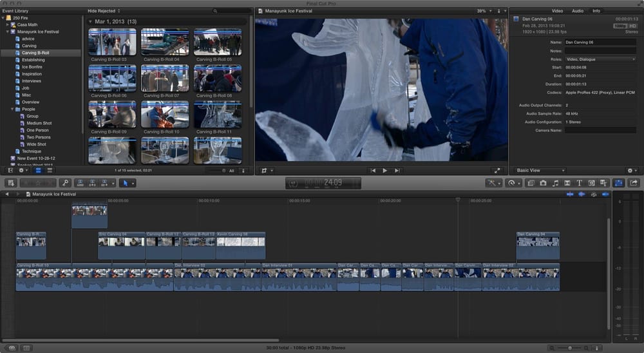Click the import media icon
This screenshot has height=353, width=644.
click(x=11, y=184)
